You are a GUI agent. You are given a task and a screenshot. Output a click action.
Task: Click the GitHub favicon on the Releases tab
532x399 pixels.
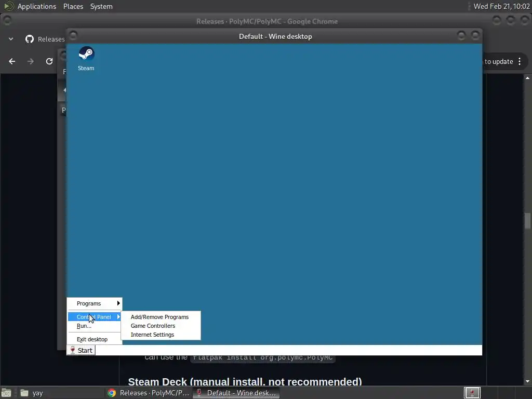click(x=30, y=39)
